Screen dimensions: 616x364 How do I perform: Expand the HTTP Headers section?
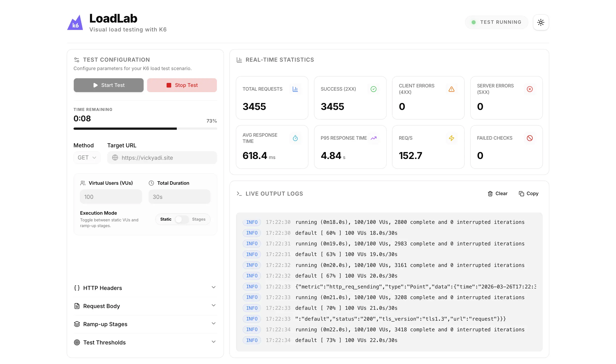pos(145,288)
